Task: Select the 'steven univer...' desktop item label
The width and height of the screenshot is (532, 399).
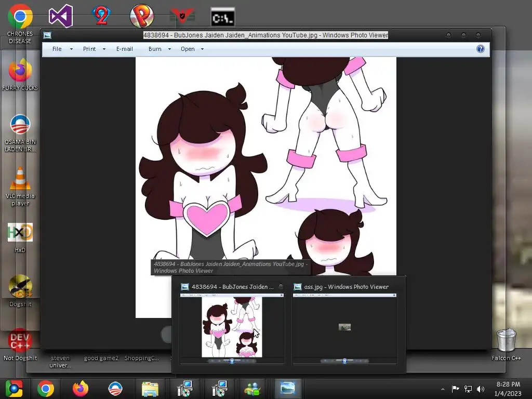Action: (60, 362)
